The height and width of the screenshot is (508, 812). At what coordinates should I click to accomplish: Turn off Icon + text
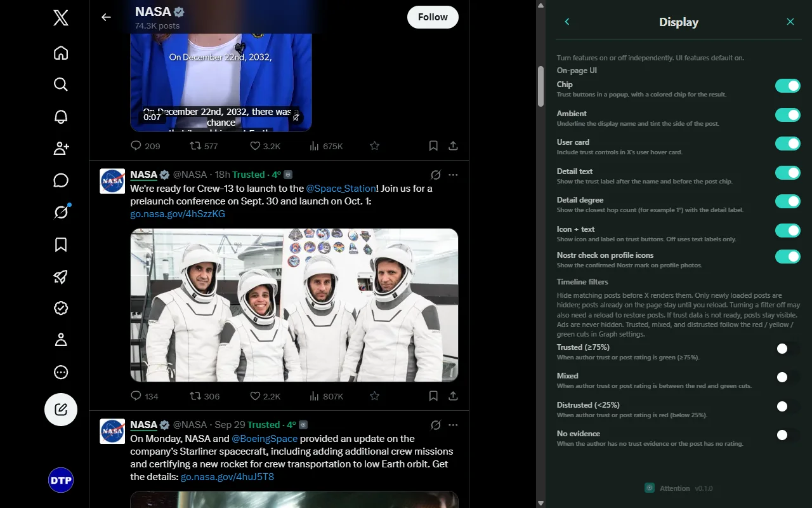tap(787, 231)
